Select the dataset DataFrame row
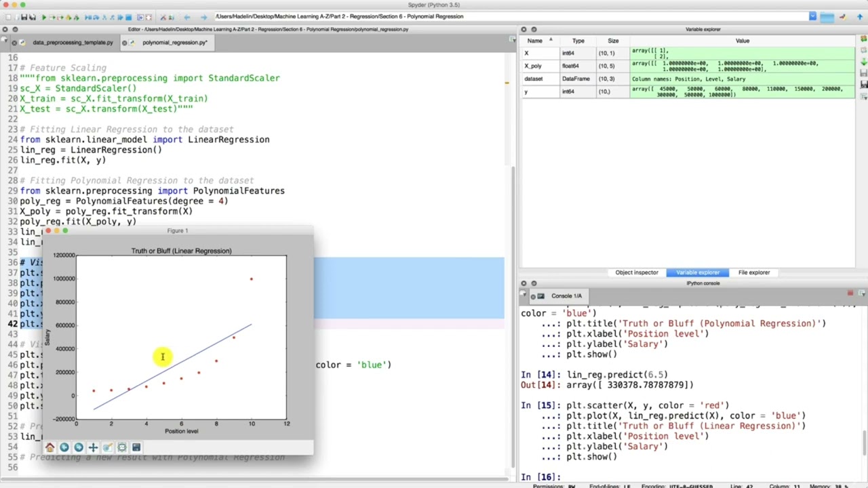The width and height of the screenshot is (868, 488). (688, 79)
